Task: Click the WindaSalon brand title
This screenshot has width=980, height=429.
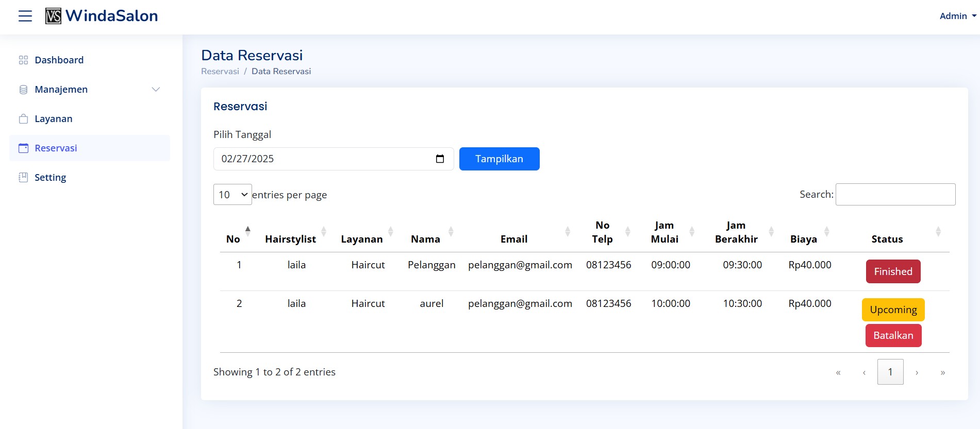Action: (112, 16)
